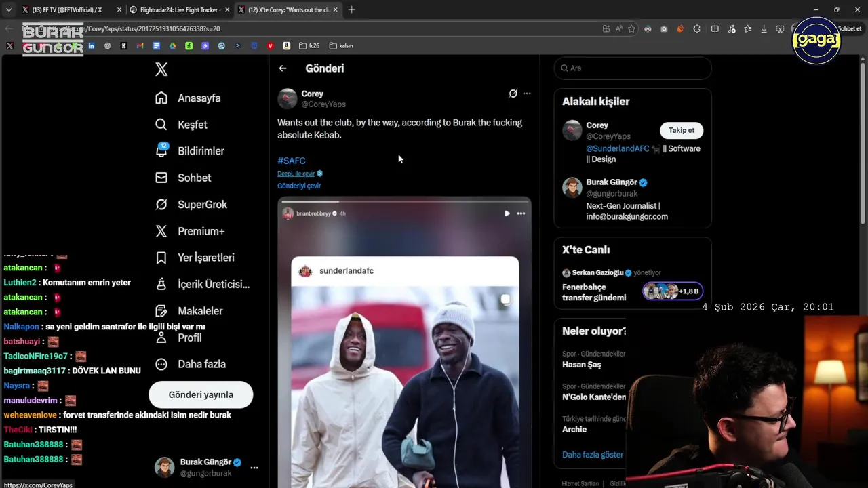The height and width of the screenshot is (488, 868).
Task: Open browser downloads icon
Action: click(764, 28)
